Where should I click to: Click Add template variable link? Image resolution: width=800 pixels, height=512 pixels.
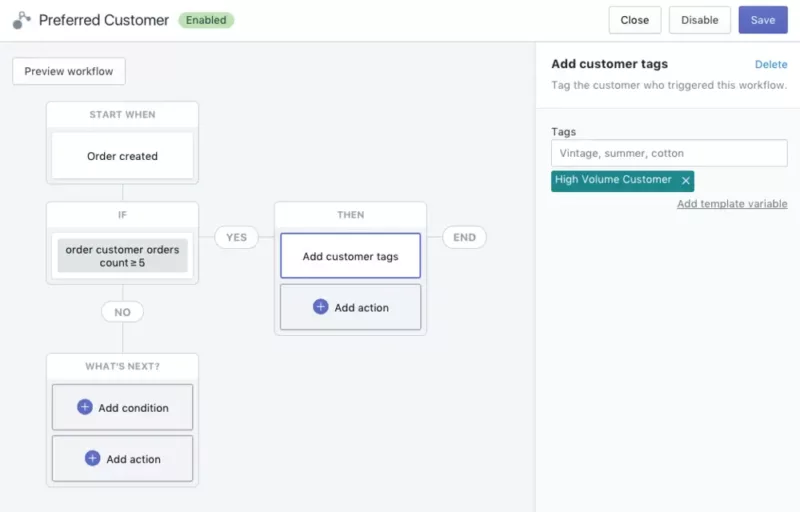click(731, 204)
